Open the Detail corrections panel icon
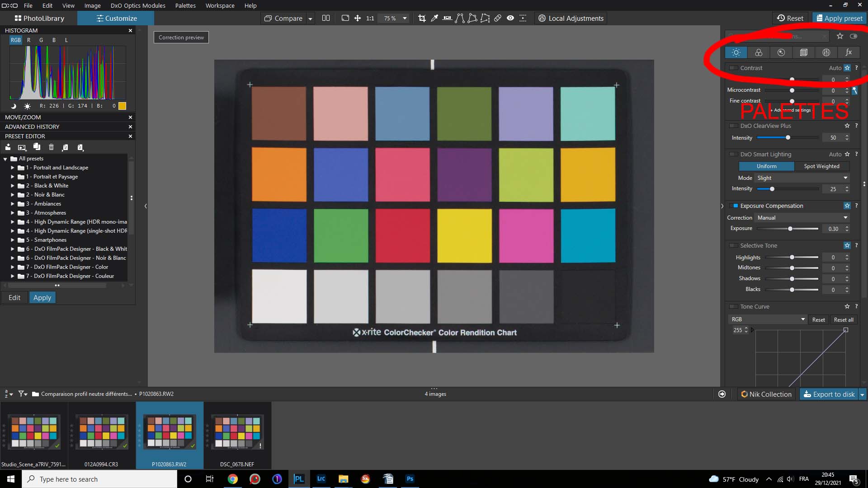The height and width of the screenshot is (488, 868). (781, 52)
